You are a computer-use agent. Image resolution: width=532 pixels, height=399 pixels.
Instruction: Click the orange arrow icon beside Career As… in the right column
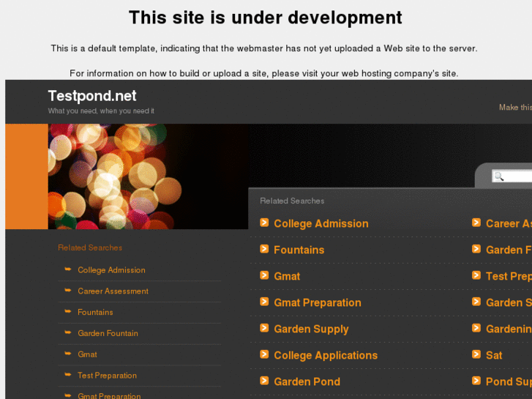click(x=476, y=223)
